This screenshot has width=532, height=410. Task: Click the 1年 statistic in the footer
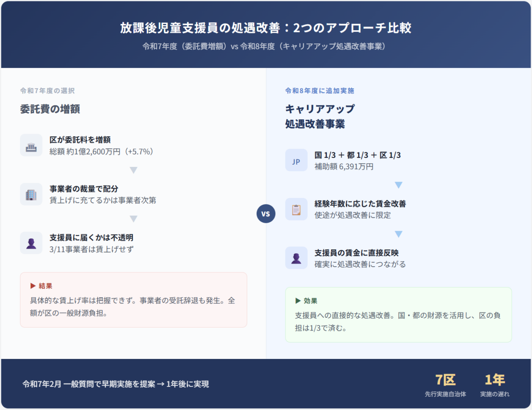click(x=494, y=380)
